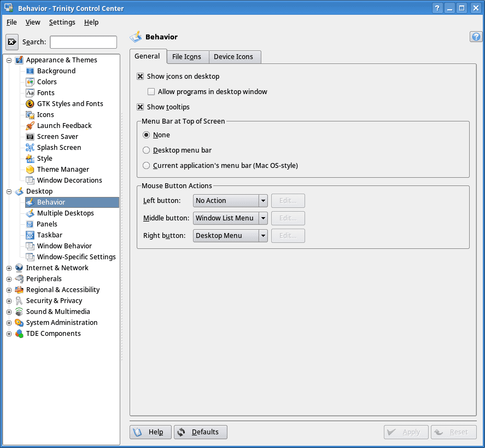Expand the Peripherals branch
This screenshot has width=485, height=448.
(x=9, y=279)
